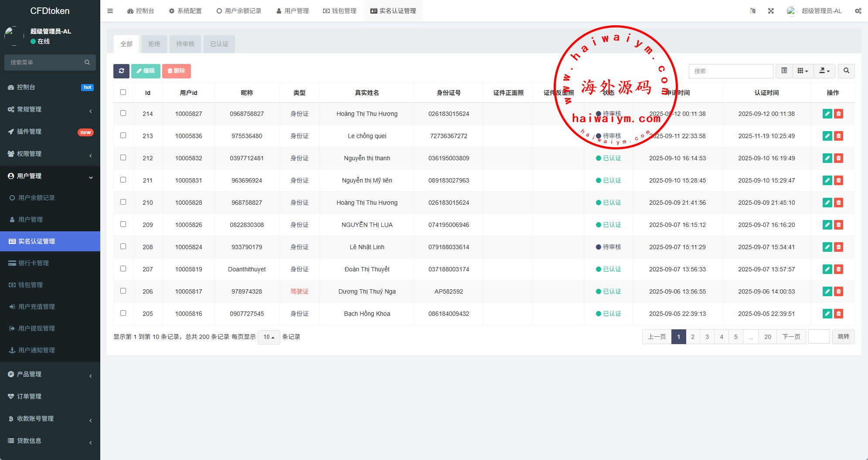Open the rows-per-page 10 dropdown
868x460 pixels.
click(x=269, y=337)
